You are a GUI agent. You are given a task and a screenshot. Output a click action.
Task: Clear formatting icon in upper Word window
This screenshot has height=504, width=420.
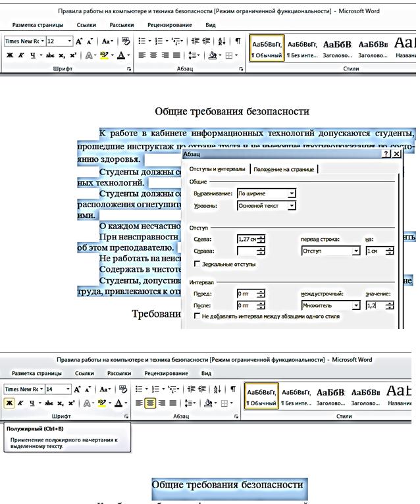click(x=126, y=41)
